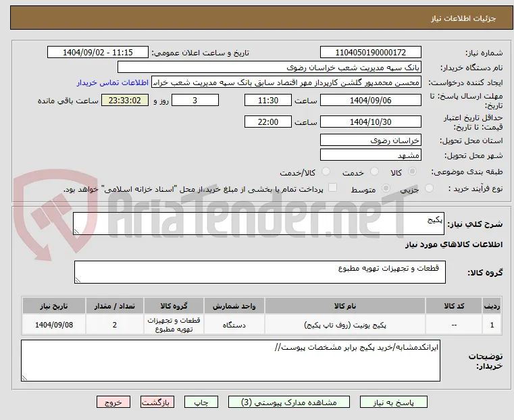Image resolution: width=514 pixels, height=420 pixels.
Task: Click the چاپ print button
Action: coord(201,402)
